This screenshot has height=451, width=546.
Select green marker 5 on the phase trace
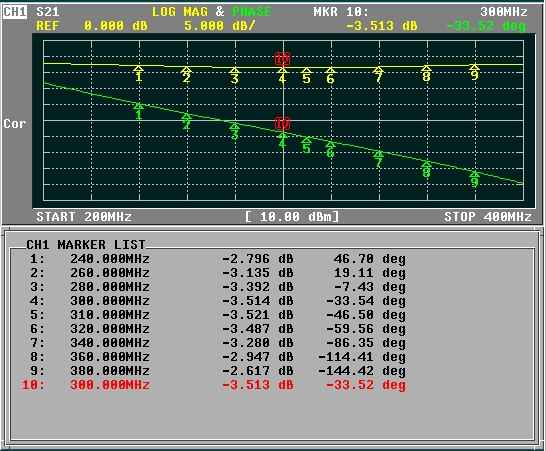(x=306, y=145)
